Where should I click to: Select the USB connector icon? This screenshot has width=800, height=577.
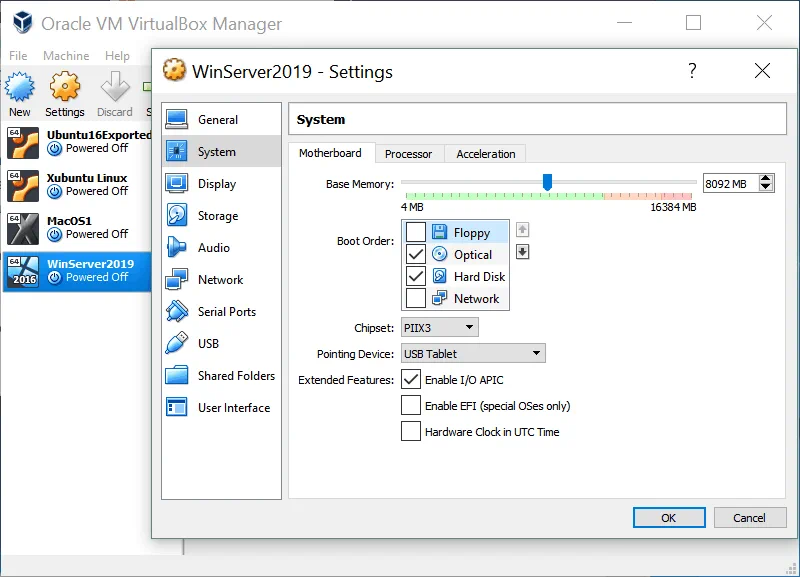tap(177, 343)
